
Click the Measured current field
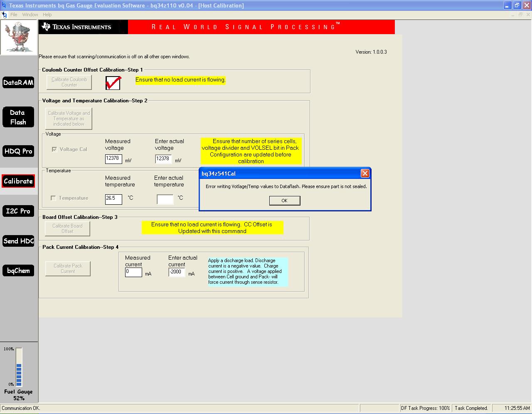click(133, 272)
